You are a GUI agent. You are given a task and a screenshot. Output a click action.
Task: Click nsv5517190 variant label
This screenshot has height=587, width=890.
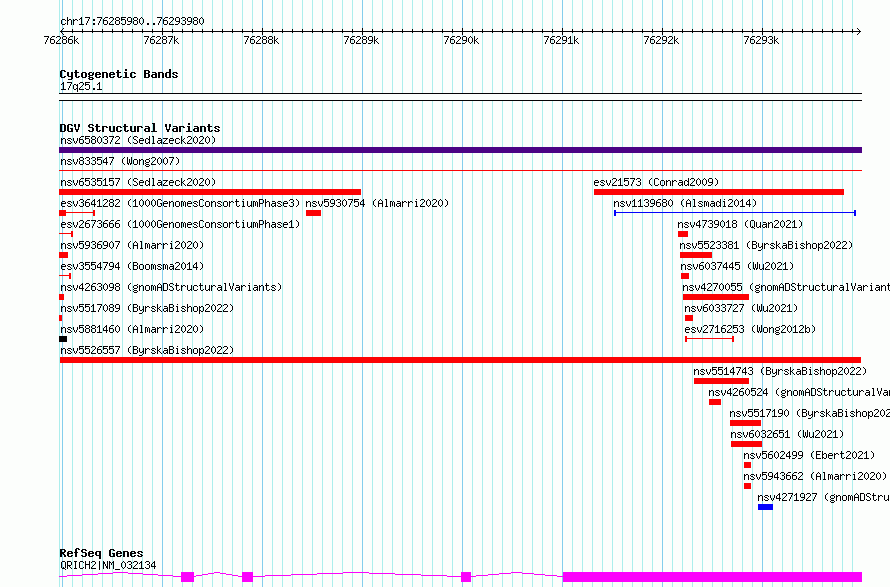click(x=809, y=413)
